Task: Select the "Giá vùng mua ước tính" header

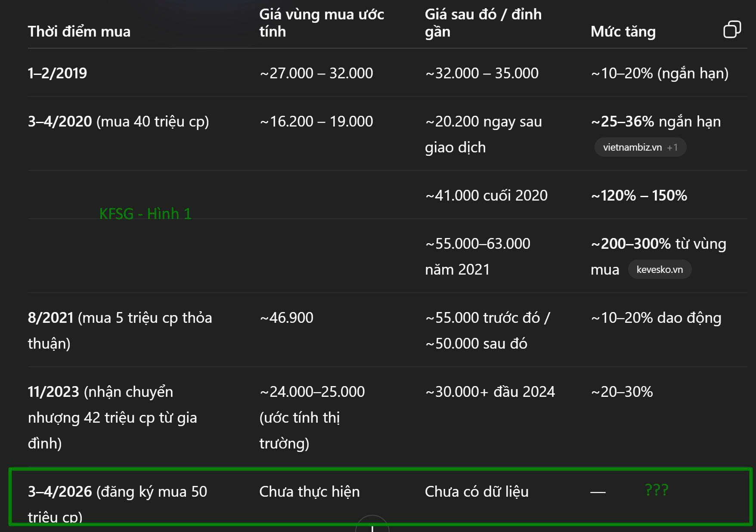Action: (x=321, y=23)
